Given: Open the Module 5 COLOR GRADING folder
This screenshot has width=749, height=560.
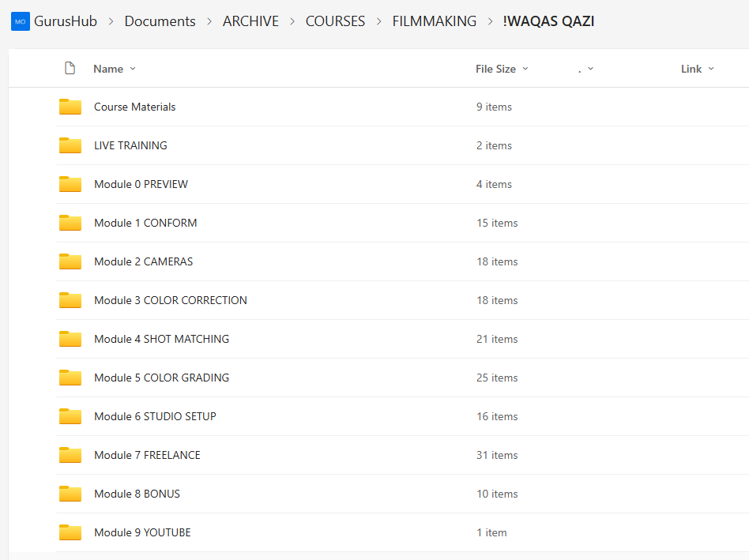Looking at the screenshot, I should click(161, 378).
